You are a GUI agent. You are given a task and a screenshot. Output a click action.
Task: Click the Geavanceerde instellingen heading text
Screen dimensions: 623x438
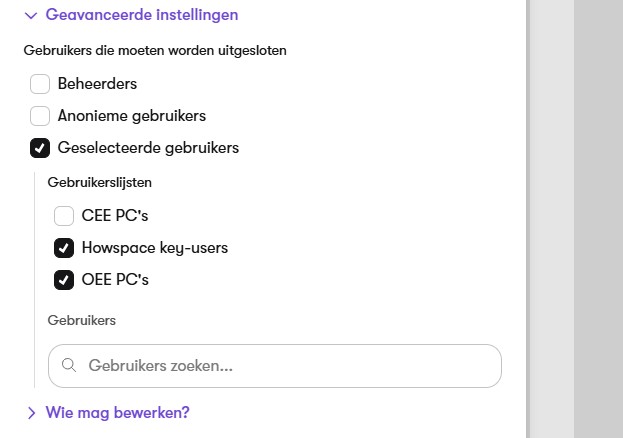point(142,15)
